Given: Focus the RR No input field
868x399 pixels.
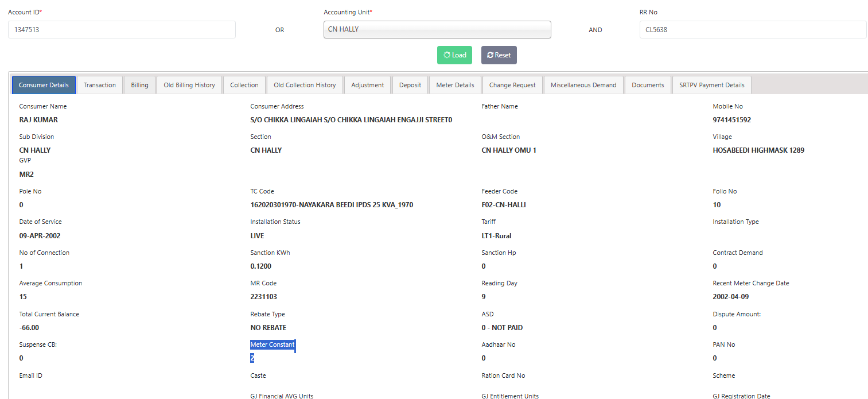Looking at the screenshot, I should tap(753, 30).
